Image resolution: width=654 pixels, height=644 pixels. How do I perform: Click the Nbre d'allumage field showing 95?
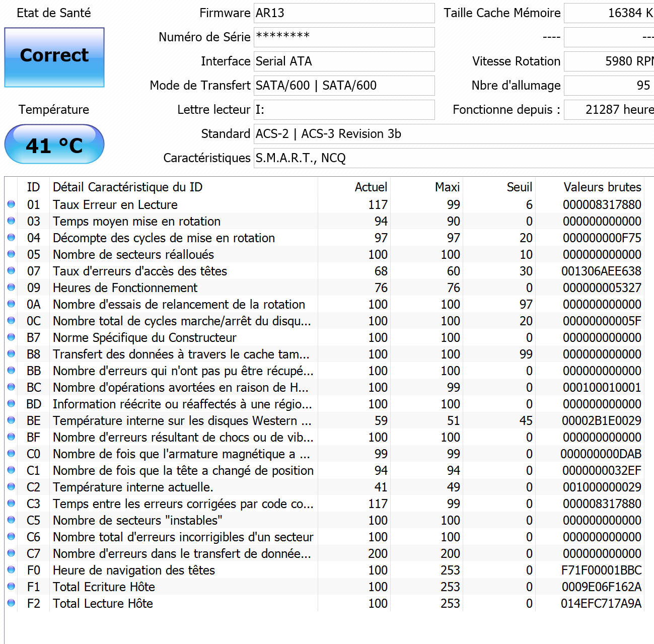(609, 86)
